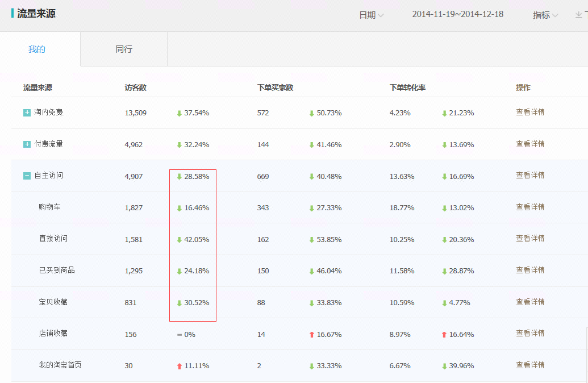The height and width of the screenshot is (383, 588).
Task: Click 查看详情 for 淘内免费
Action: point(530,113)
